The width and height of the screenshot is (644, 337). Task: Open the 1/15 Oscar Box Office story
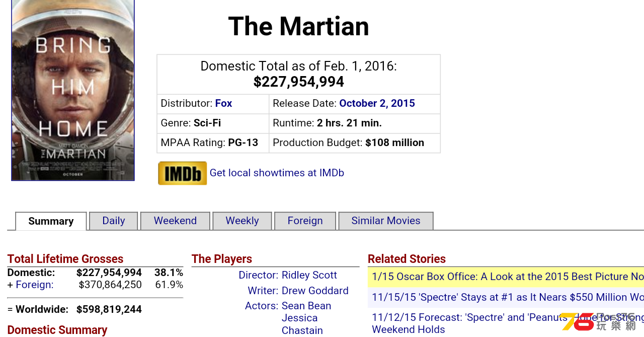click(x=508, y=277)
